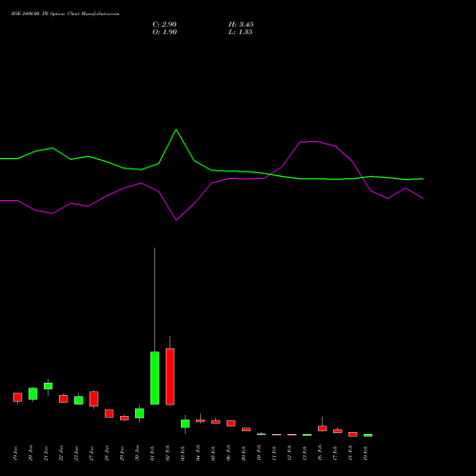The width and height of the screenshot is (476, 476).
Task: Click the close value C: 2.90
Action: [165, 25]
